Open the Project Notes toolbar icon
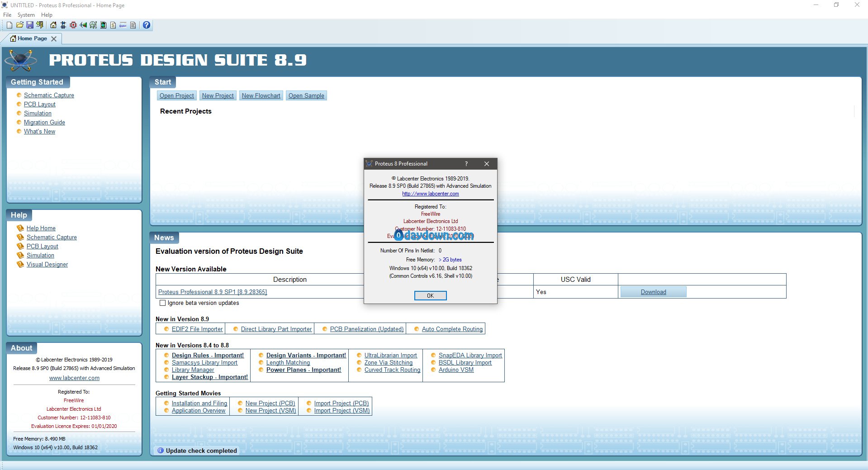The height and width of the screenshot is (470, 868). pos(133,25)
